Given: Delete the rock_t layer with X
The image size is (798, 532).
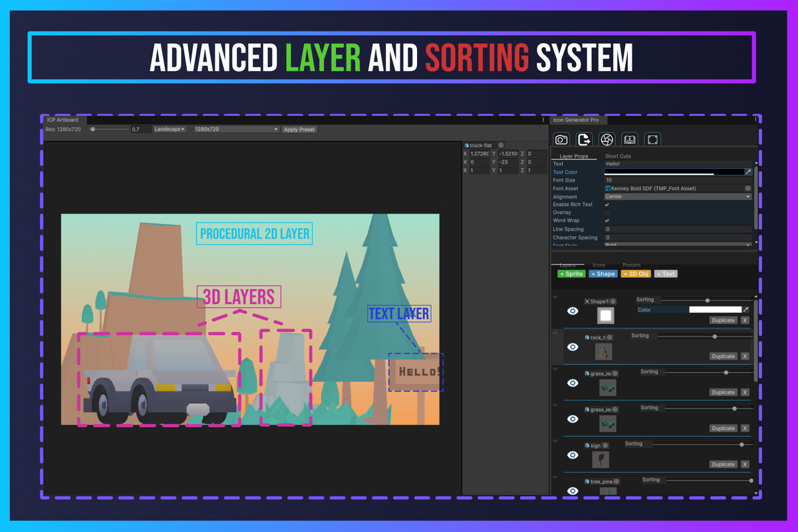Looking at the screenshot, I should tap(745, 356).
